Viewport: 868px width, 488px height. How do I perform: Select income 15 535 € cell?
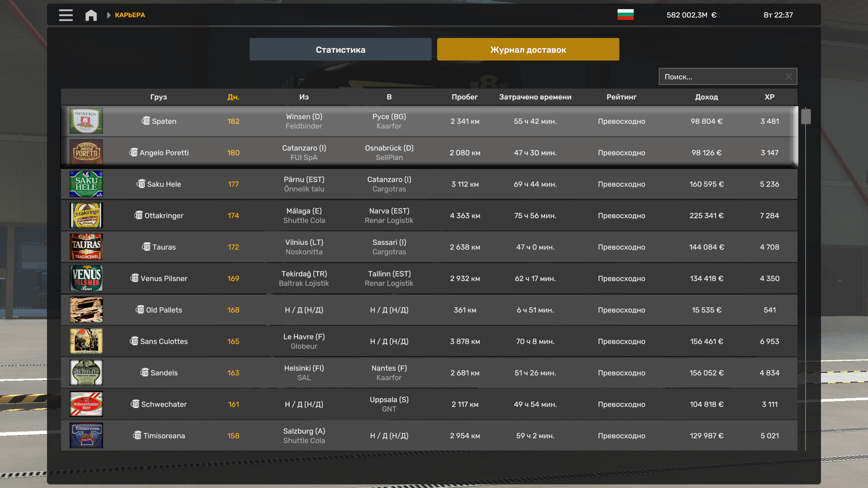pos(707,310)
